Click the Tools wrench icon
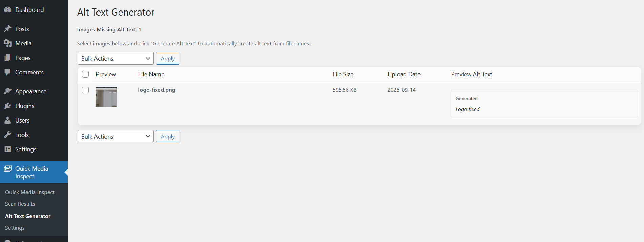The image size is (644, 242). click(x=7, y=135)
